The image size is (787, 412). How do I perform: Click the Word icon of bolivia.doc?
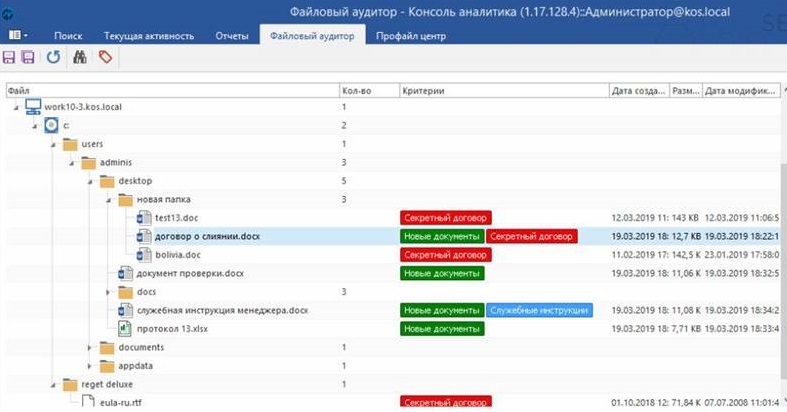(145, 254)
